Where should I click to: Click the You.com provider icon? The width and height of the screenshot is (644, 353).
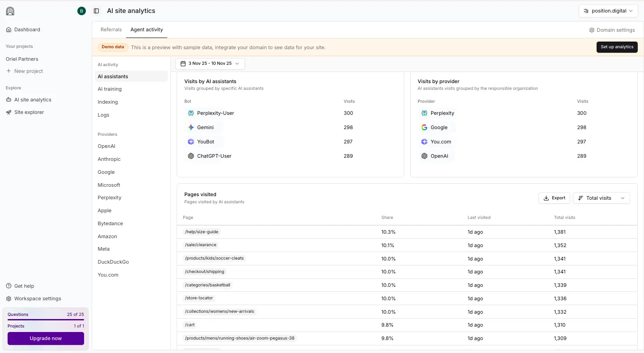[424, 142]
